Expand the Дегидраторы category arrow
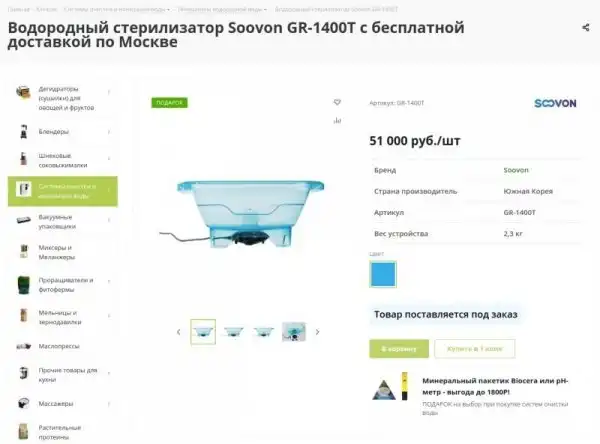 pyautogui.click(x=109, y=92)
